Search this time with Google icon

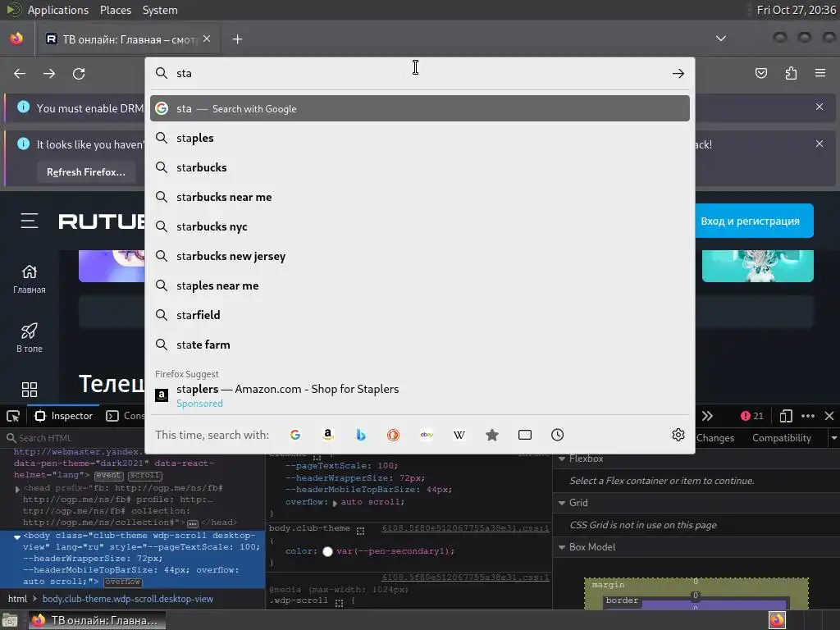point(295,435)
